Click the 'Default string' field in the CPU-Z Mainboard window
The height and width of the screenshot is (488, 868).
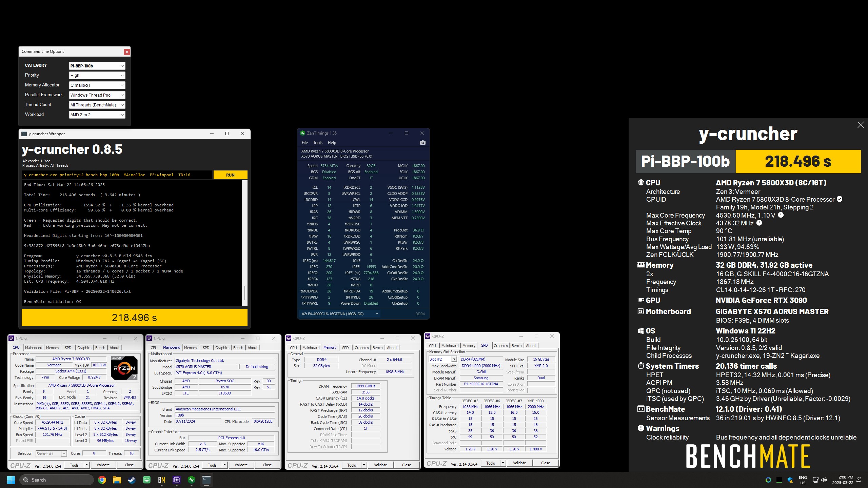pos(257,367)
